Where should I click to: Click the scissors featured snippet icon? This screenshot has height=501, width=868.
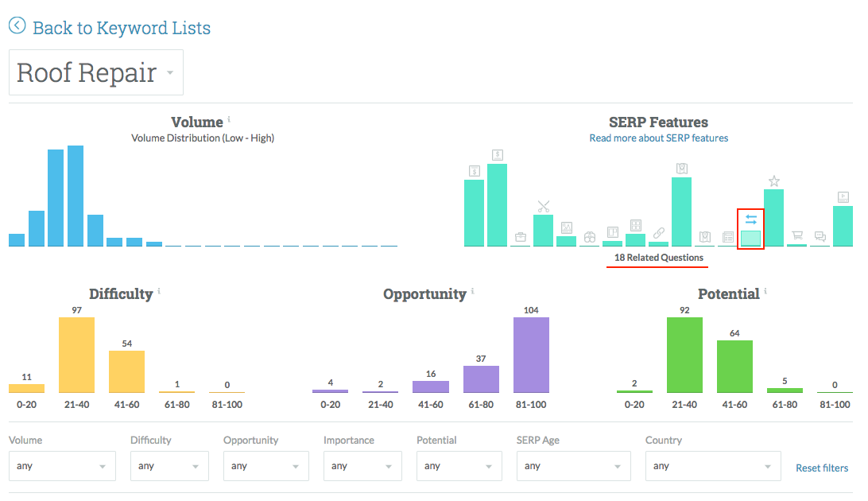click(x=544, y=207)
